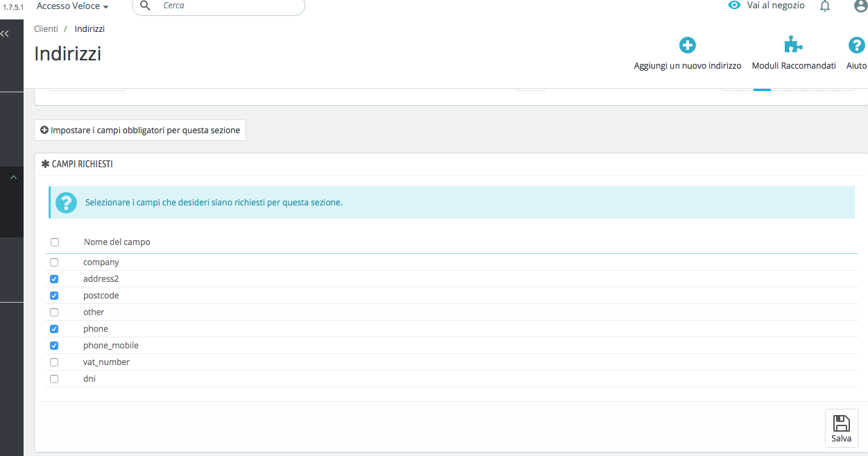Uncheck the postcode field checkbox

click(x=54, y=296)
